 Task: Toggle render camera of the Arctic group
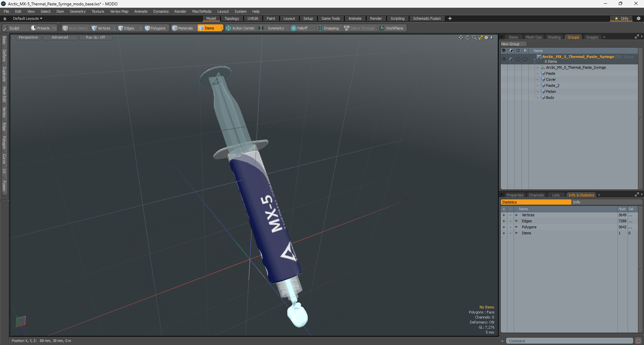pos(511,59)
